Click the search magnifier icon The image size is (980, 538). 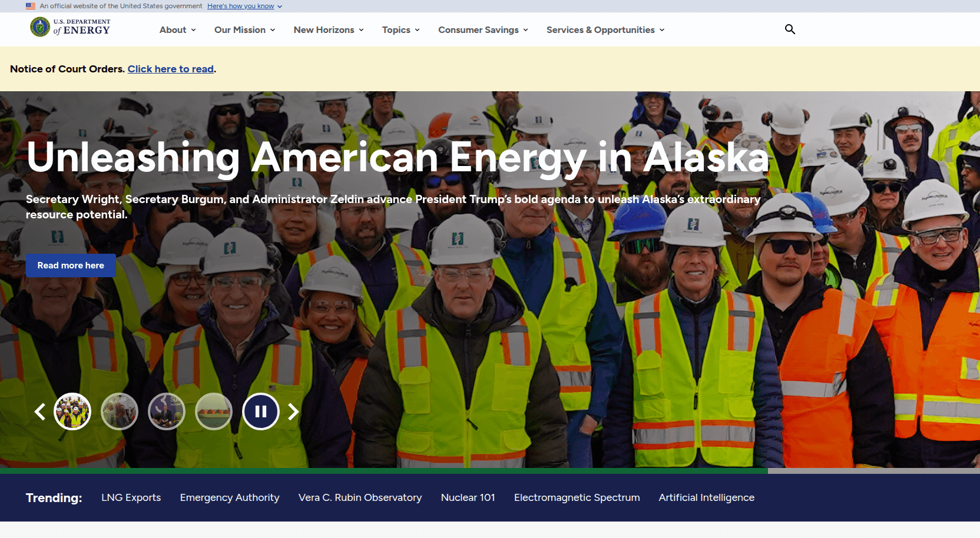pos(790,29)
